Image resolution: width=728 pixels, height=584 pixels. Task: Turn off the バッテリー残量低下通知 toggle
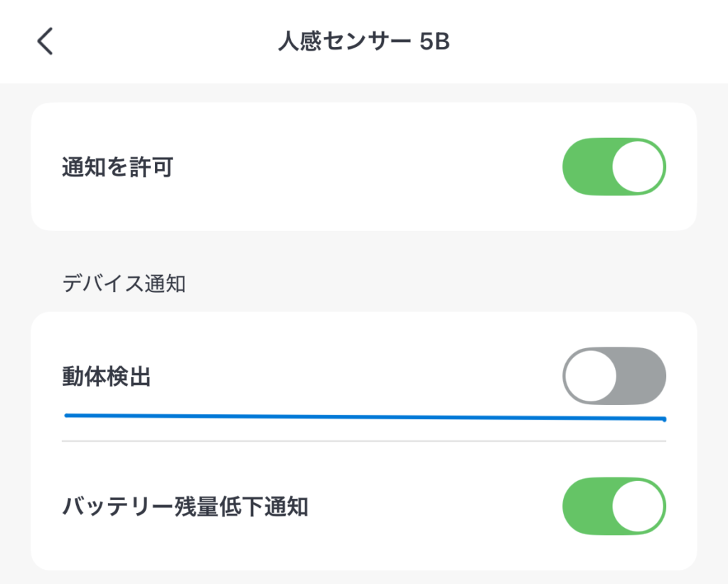[x=614, y=507]
